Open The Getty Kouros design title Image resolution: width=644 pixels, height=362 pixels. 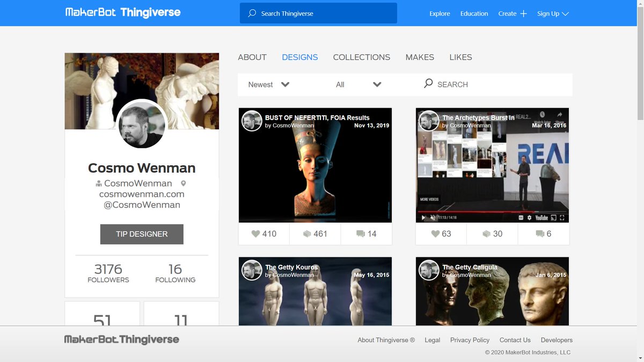291,267
